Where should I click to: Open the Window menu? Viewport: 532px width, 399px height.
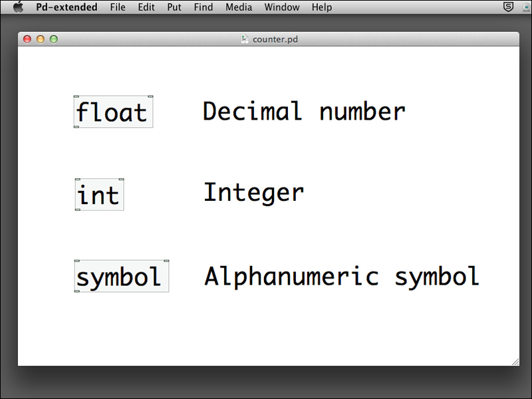(281, 7)
